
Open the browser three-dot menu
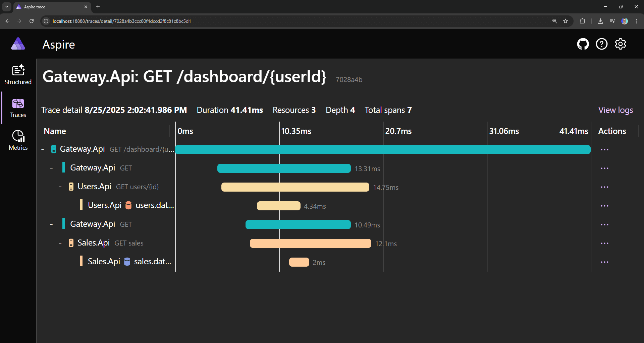coord(637,21)
